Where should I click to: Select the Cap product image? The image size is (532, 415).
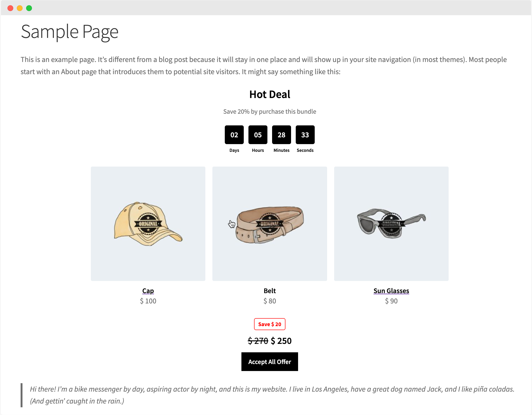148,223
